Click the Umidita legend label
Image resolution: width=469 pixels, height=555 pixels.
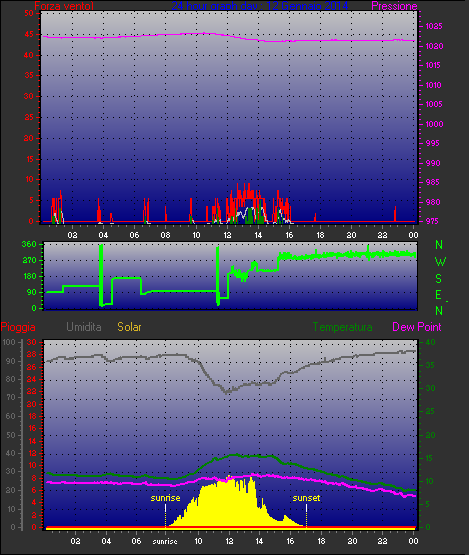coord(84,327)
